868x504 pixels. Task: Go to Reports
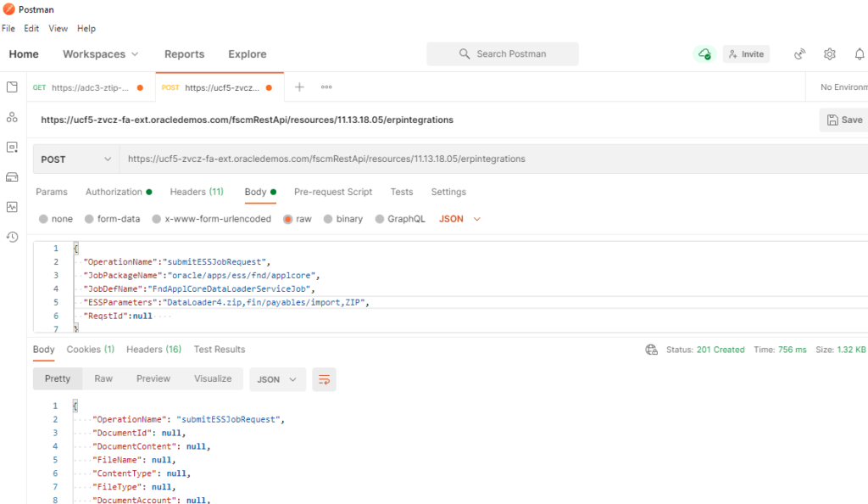(184, 53)
